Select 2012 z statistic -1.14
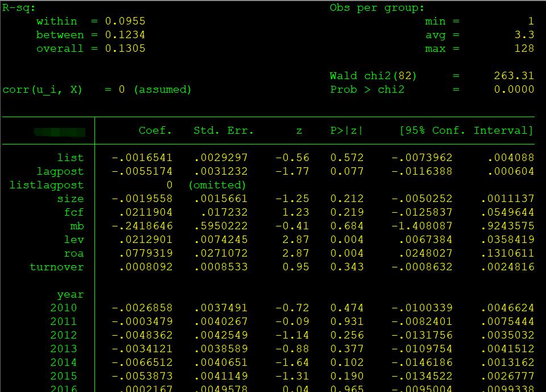546x392 pixels. (292, 335)
